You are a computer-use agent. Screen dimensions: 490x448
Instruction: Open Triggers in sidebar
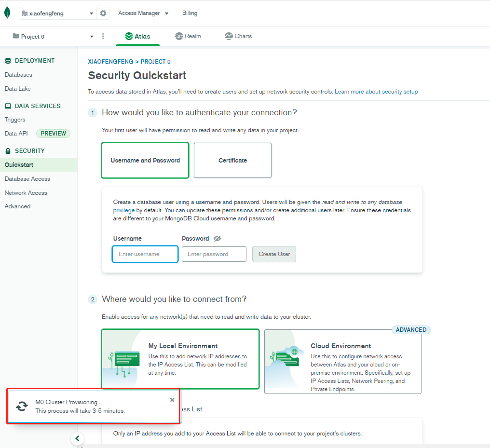coord(15,120)
